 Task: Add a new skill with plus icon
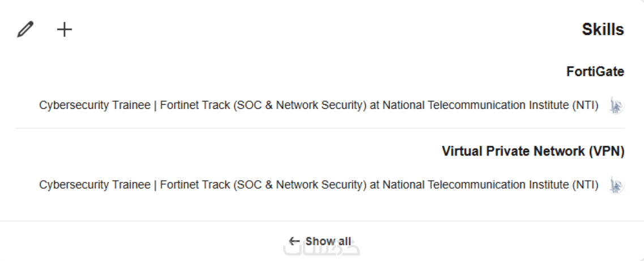click(65, 30)
